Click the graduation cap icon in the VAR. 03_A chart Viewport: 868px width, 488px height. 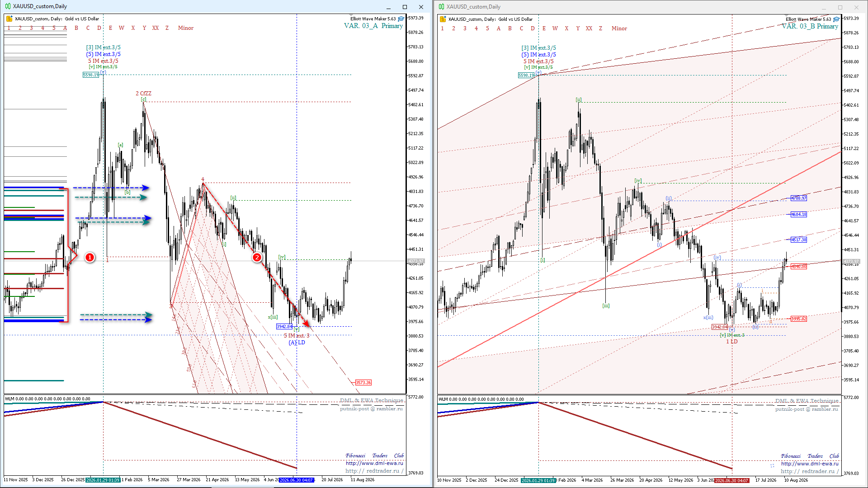pos(401,19)
